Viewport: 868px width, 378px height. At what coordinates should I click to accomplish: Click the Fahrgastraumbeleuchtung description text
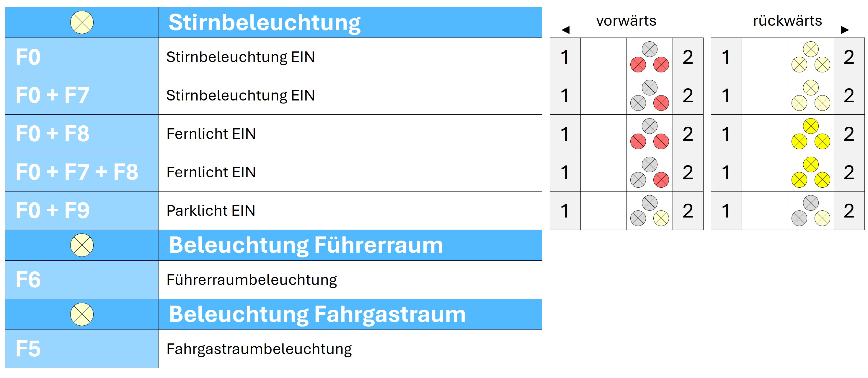click(259, 349)
